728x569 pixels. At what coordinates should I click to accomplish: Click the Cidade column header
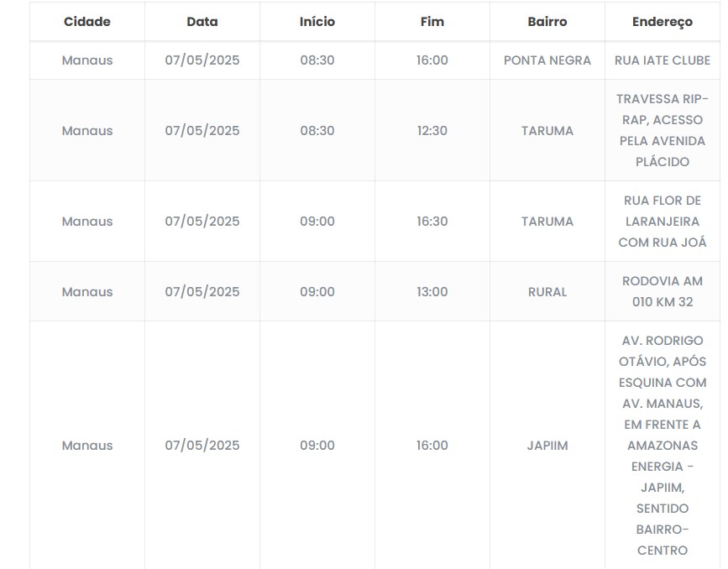[87, 22]
